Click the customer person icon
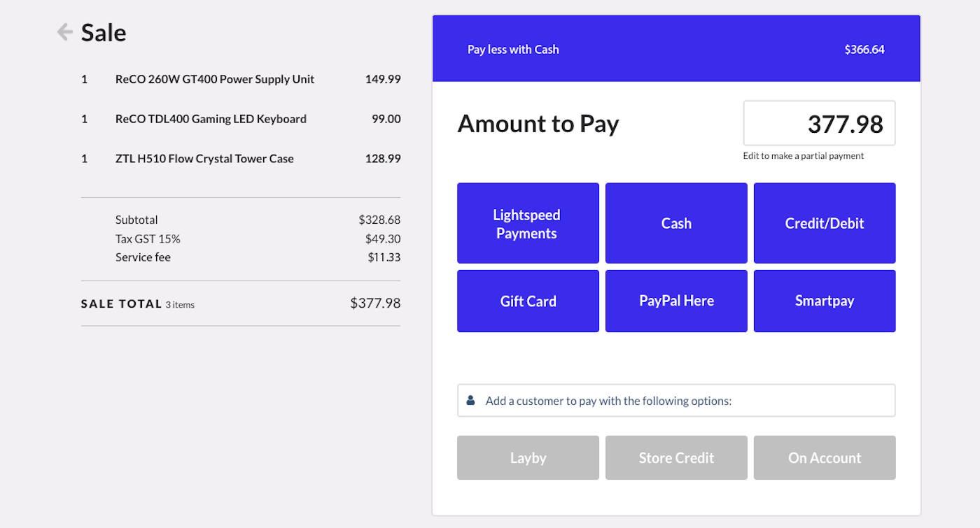980x528 pixels. tap(470, 401)
